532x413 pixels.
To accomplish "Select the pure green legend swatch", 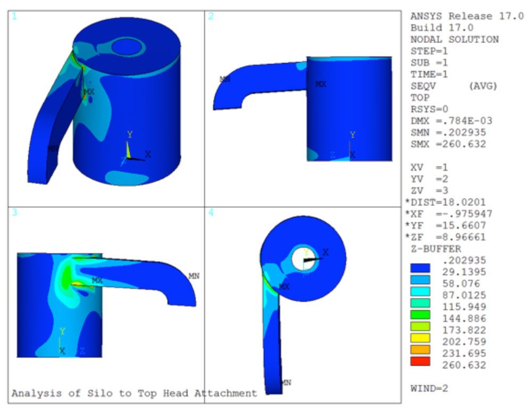I will [420, 315].
